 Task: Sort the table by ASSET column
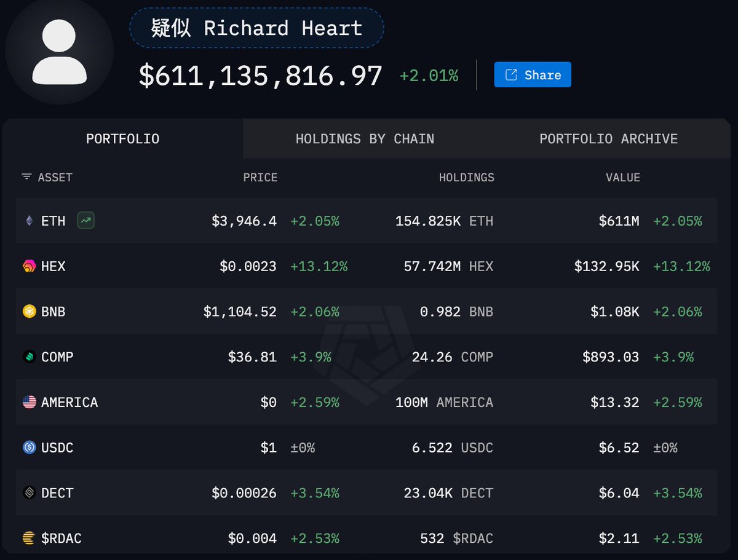pos(47,178)
